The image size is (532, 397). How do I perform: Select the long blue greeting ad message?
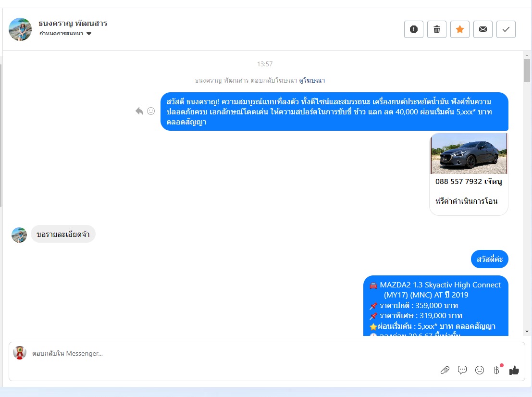[334, 112]
